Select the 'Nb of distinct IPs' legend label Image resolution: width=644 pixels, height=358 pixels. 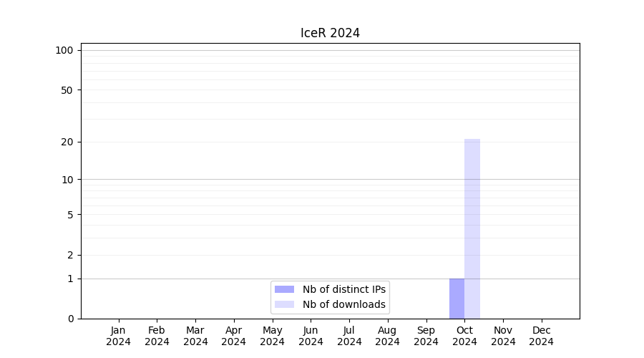(343, 289)
